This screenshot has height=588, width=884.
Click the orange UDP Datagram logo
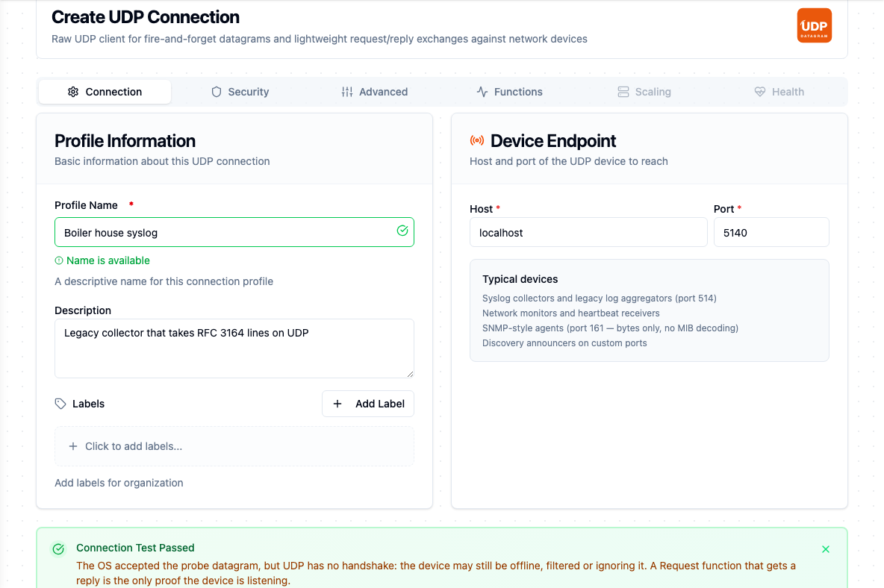click(814, 25)
